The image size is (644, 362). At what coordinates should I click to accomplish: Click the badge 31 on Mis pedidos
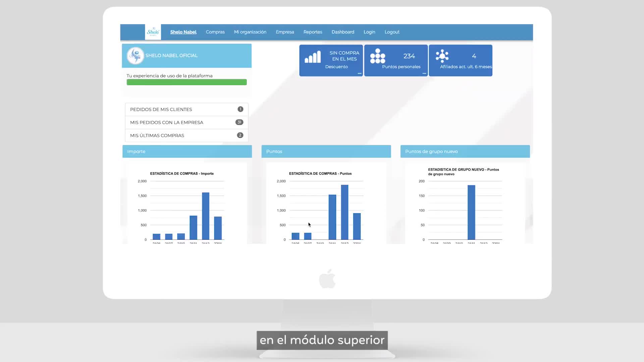[239, 122]
